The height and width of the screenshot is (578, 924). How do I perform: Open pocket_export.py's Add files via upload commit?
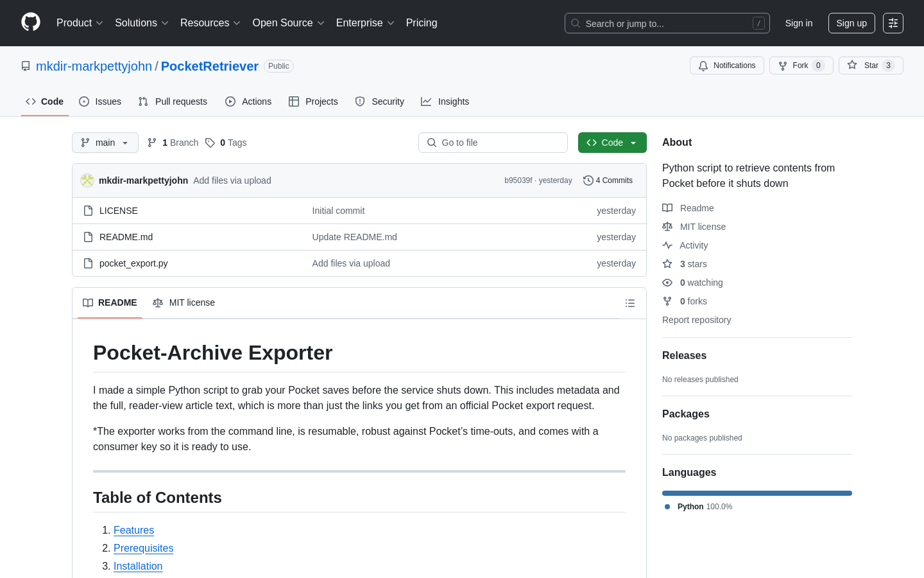click(351, 263)
